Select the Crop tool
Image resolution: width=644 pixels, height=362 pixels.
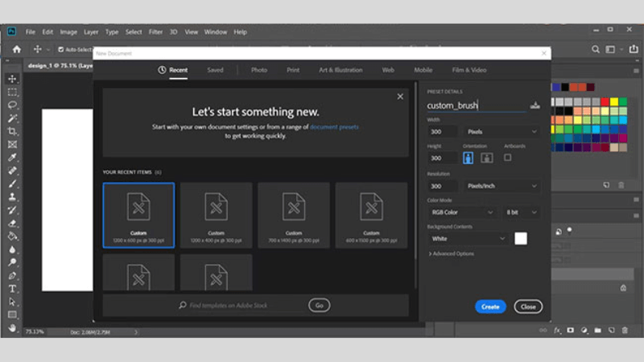tap(12, 131)
